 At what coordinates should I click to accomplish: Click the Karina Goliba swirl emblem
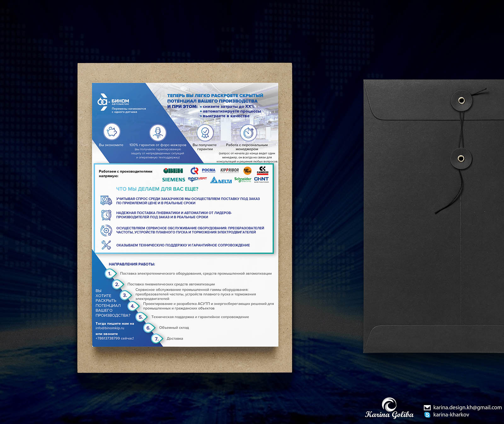tap(389, 404)
